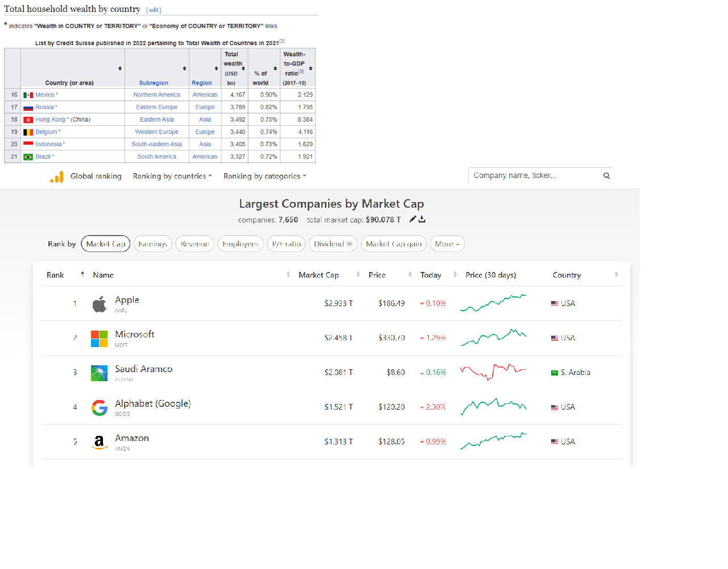Open the Ranking by countries dropdown
This screenshot has height=569, width=728.
[172, 176]
